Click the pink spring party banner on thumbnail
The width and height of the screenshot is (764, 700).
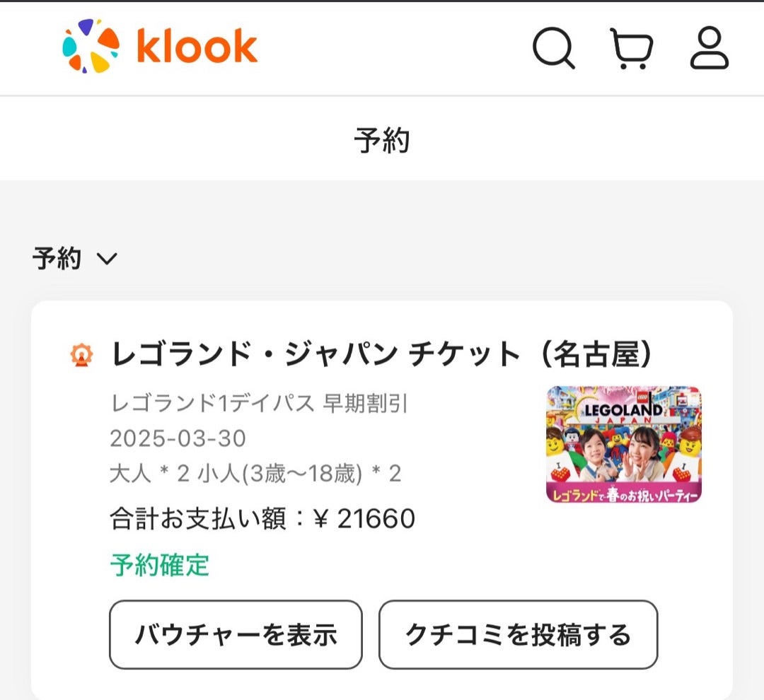tap(624, 493)
